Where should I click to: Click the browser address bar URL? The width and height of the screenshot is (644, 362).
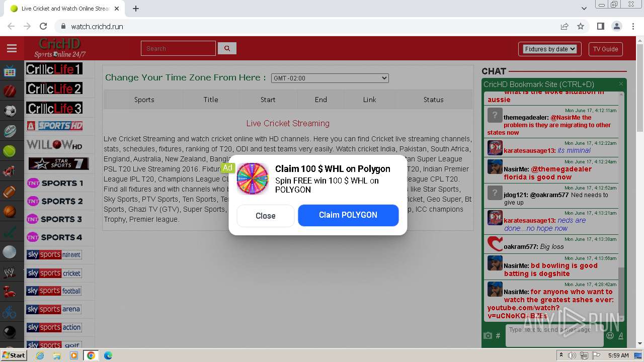[x=97, y=26]
